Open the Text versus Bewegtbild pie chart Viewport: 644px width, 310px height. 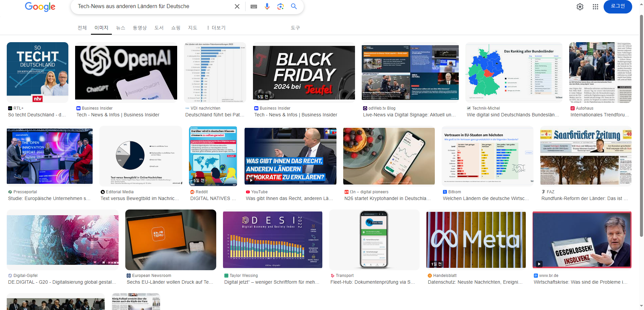point(141,156)
